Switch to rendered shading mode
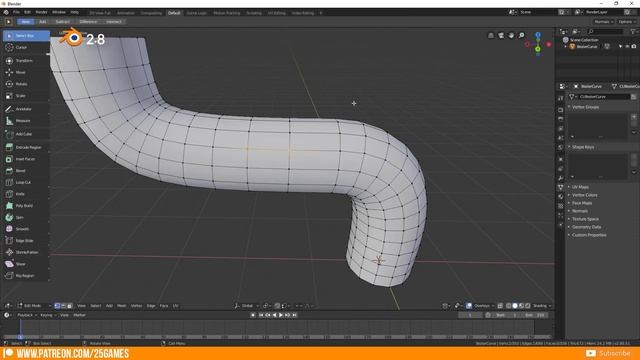The width and height of the screenshot is (640, 360). click(x=528, y=306)
